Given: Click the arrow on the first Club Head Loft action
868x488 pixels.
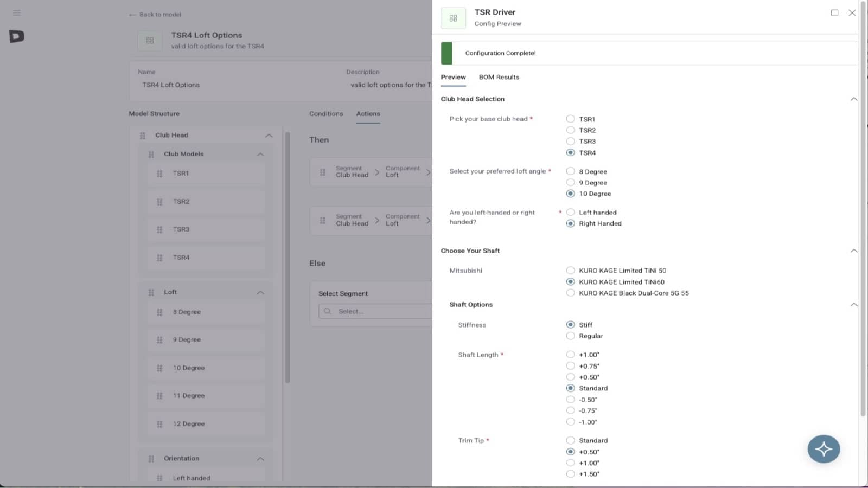Looking at the screenshot, I should 429,172.
